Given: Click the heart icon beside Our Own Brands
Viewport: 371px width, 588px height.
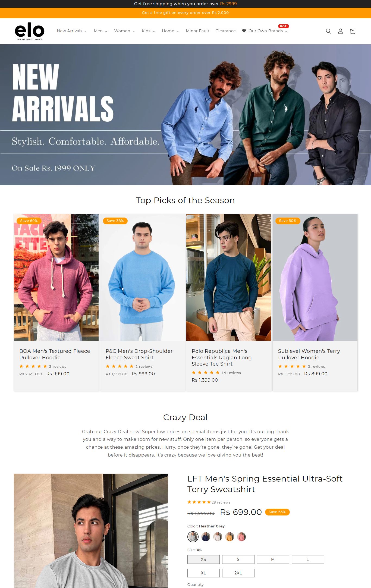Looking at the screenshot, I should 244,31.
